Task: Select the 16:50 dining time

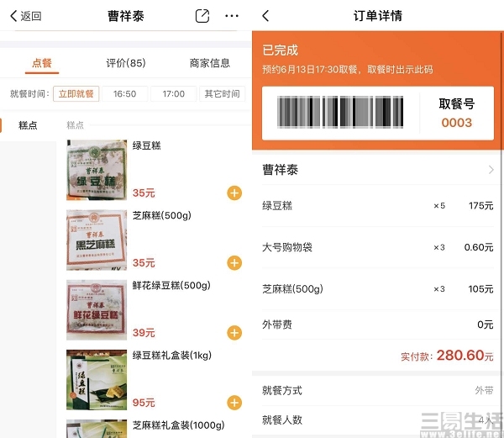Action: click(x=124, y=94)
